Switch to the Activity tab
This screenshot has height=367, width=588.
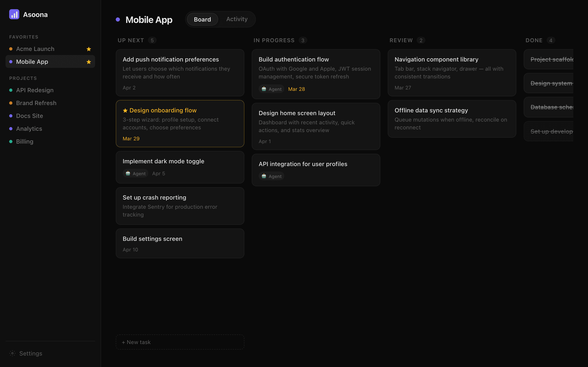pos(237,19)
